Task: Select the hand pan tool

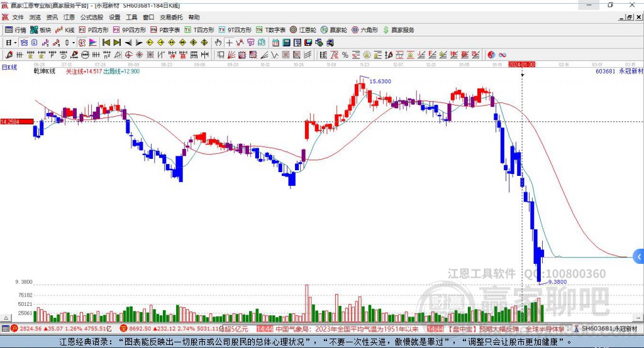Action: [218, 43]
